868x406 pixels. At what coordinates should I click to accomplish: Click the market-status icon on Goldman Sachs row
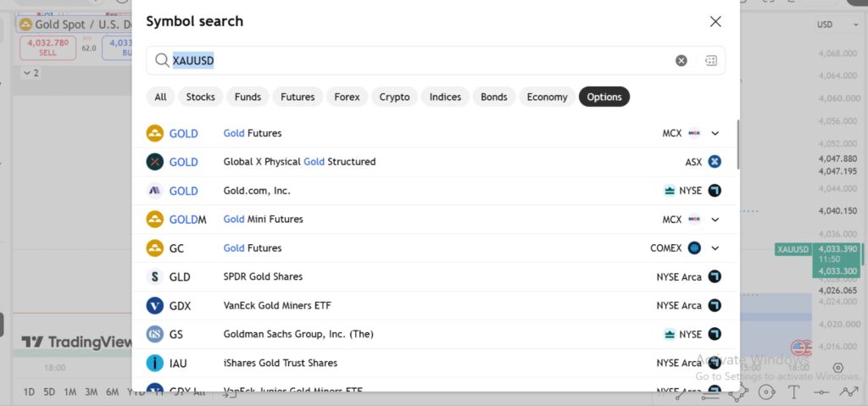670,334
